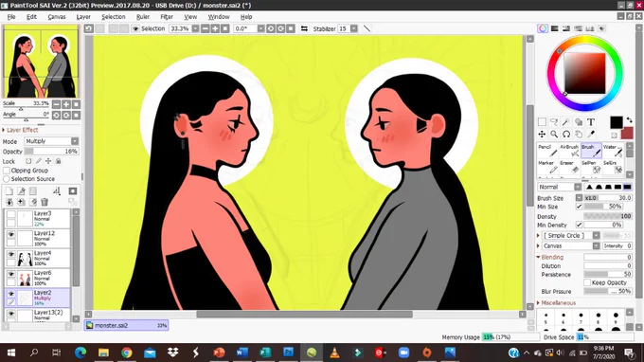
Task: Open the Layer menu
Action: coord(83,17)
